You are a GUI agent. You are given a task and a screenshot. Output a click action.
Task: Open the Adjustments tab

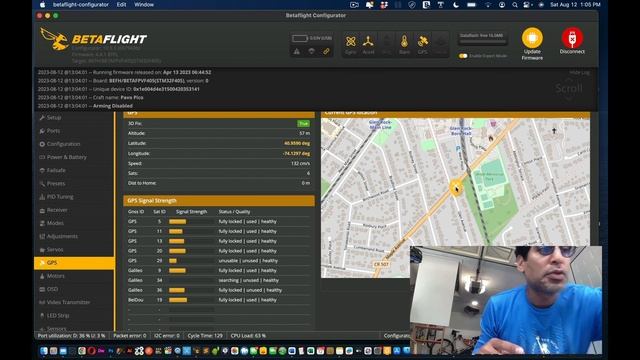coord(74,236)
